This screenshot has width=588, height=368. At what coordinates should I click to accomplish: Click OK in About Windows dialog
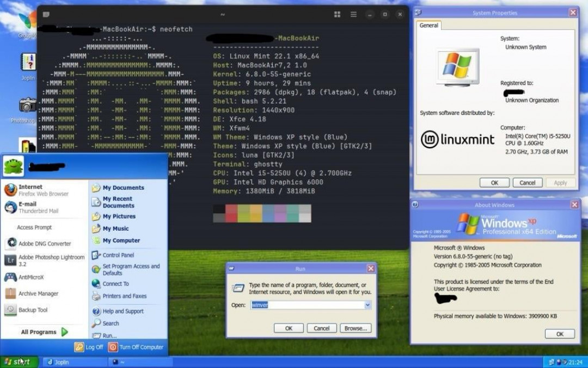pyautogui.click(x=559, y=334)
